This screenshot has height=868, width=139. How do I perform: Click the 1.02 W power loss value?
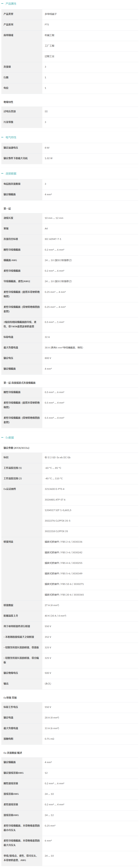point(49,158)
